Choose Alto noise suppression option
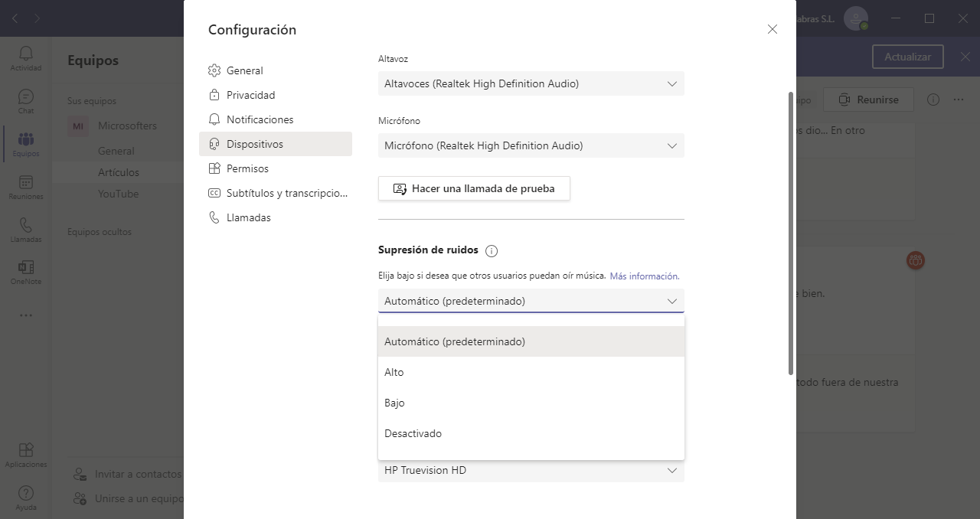Screen dimensions: 980x519 [531, 372]
